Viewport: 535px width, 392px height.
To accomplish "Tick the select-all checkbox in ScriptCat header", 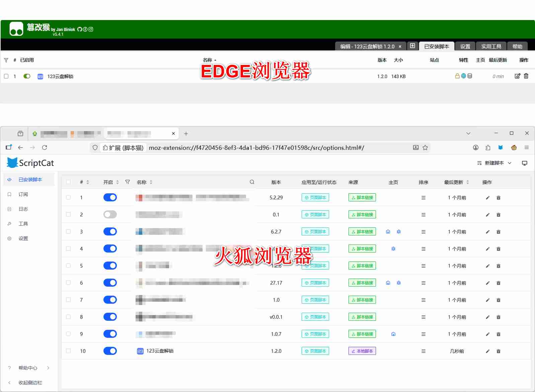I will click(68, 182).
